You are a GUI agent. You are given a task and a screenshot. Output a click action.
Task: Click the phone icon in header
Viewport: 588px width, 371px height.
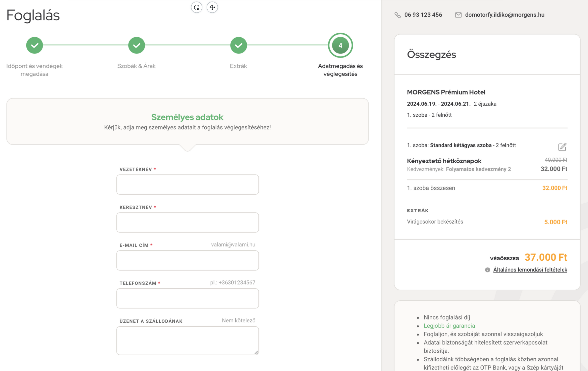[x=398, y=15]
